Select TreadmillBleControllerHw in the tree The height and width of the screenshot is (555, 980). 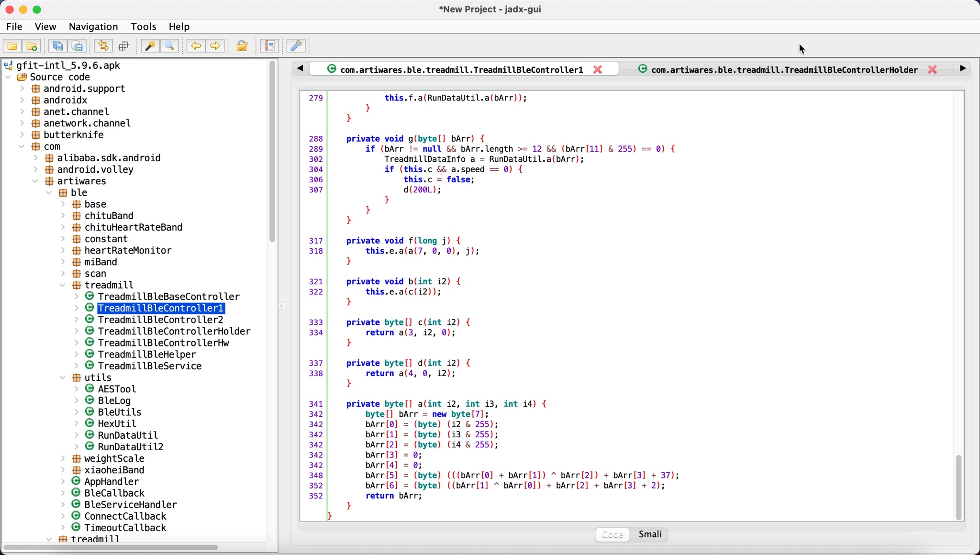163,343
